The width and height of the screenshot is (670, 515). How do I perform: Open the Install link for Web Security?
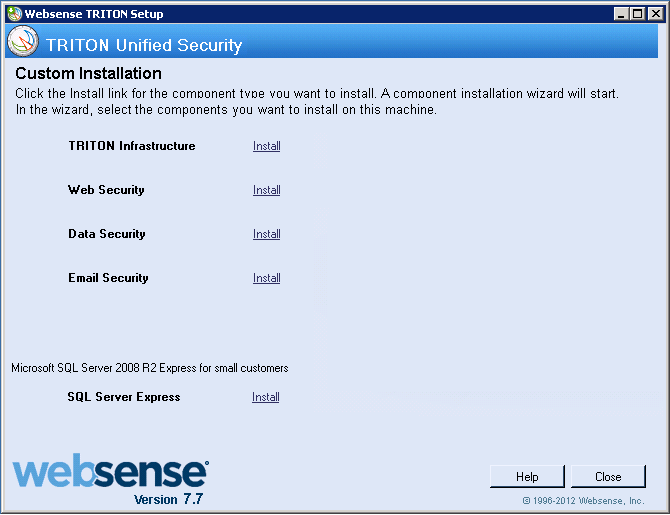tap(267, 190)
